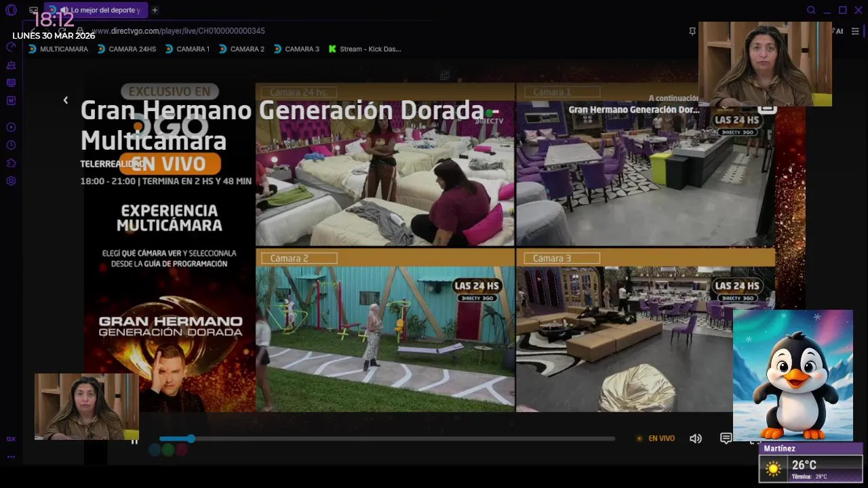868x488 pixels.
Task: Open the Opera GX main menu logo
Action: point(11,10)
